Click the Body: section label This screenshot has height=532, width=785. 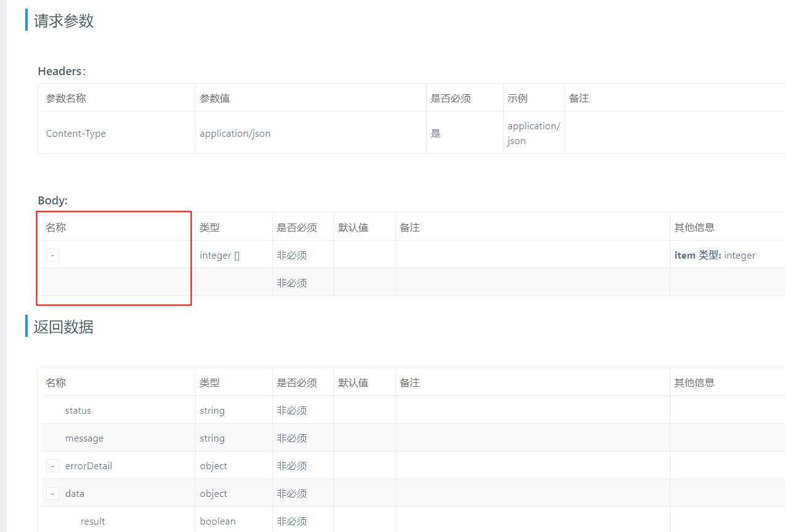click(52, 200)
